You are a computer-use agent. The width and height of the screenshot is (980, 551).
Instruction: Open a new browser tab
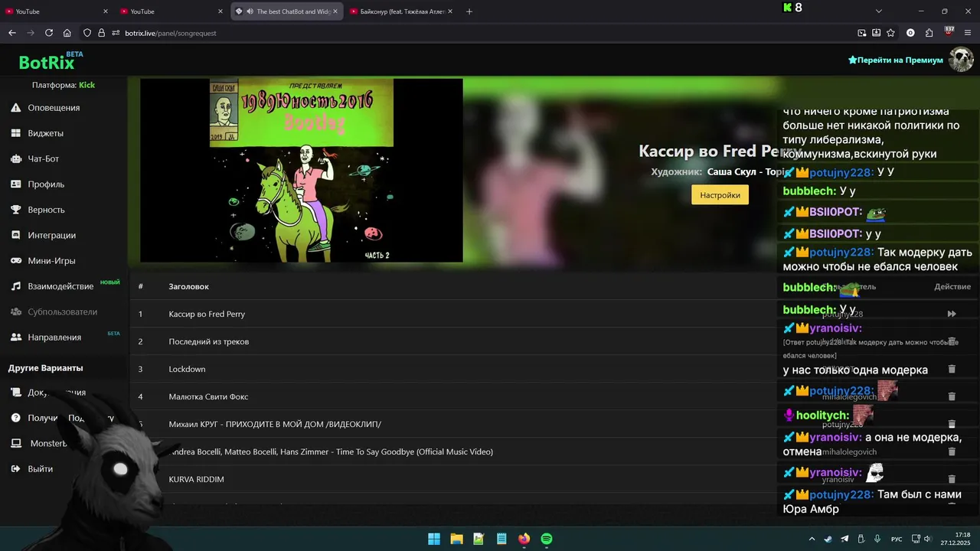tap(469, 11)
